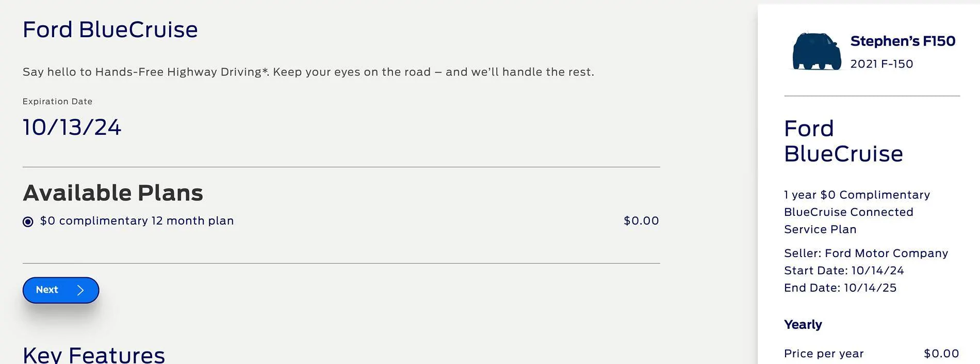The height and width of the screenshot is (364, 980).
Task: Click the Available Plans heading
Action: [x=113, y=193]
